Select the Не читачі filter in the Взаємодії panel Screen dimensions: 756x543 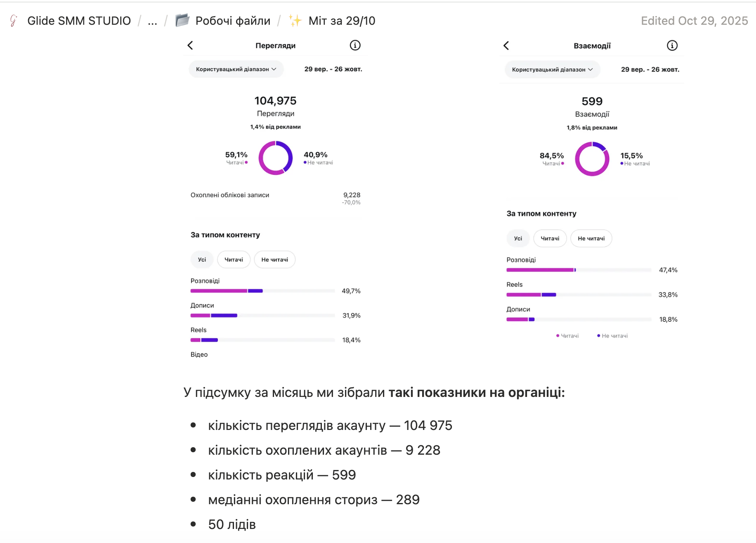click(591, 238)
